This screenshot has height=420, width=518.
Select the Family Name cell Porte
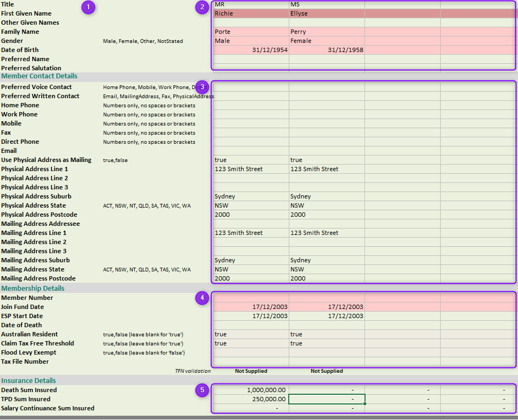pos(251,32)
